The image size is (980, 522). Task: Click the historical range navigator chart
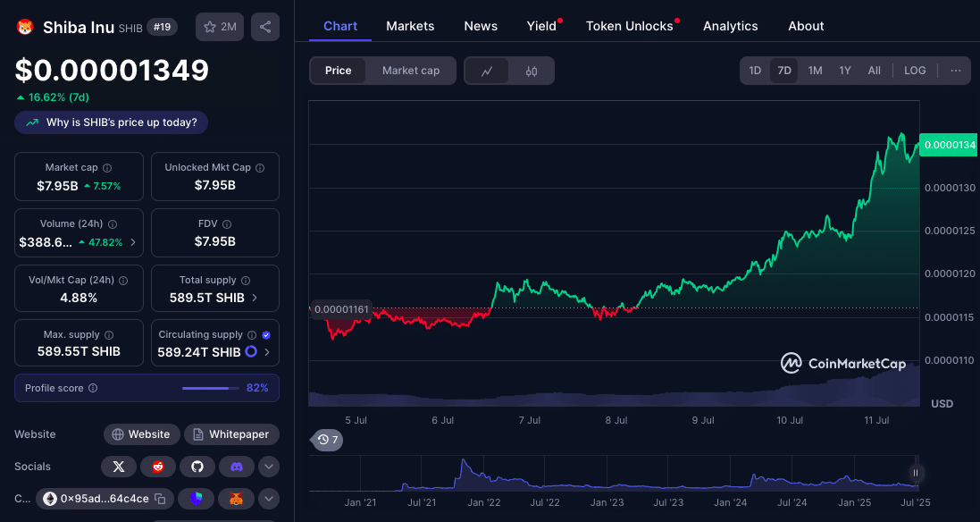pos(614,473)
